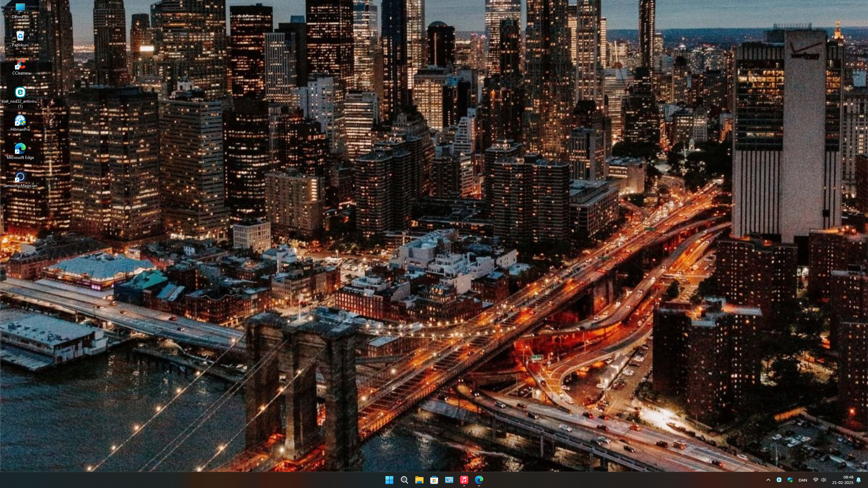Open taskbar Search magnifier
The image size is (868, 488).
click(x=404, y=480)
